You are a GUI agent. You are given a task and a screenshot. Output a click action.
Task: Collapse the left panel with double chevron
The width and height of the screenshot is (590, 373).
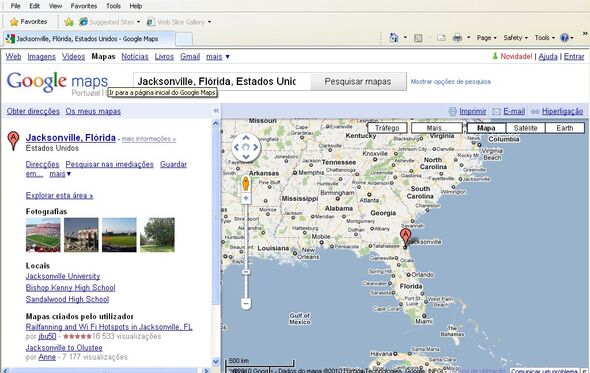click(x=216, y=111)
